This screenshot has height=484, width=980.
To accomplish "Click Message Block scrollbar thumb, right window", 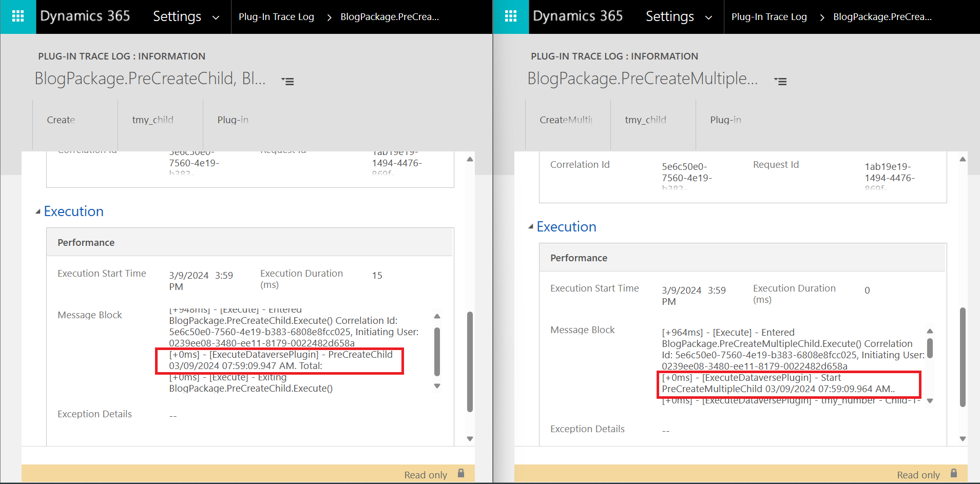I will (930, 348).
